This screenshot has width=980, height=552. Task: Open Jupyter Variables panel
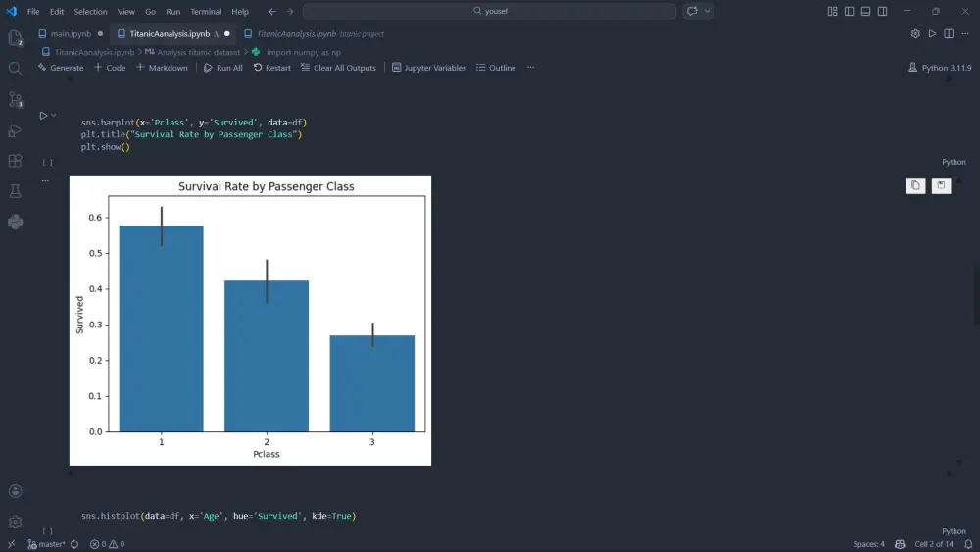pyautogui.click(x=429, y=68)
